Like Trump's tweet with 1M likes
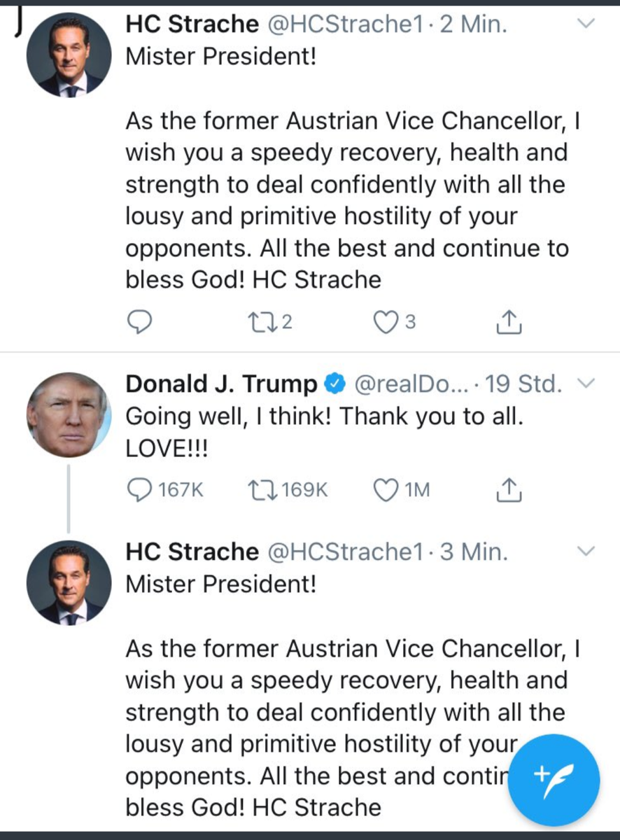 [x=385, y=490]
